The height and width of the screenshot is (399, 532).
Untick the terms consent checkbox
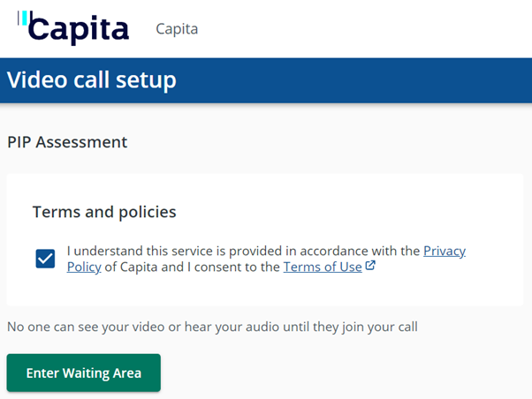point(45,259)
